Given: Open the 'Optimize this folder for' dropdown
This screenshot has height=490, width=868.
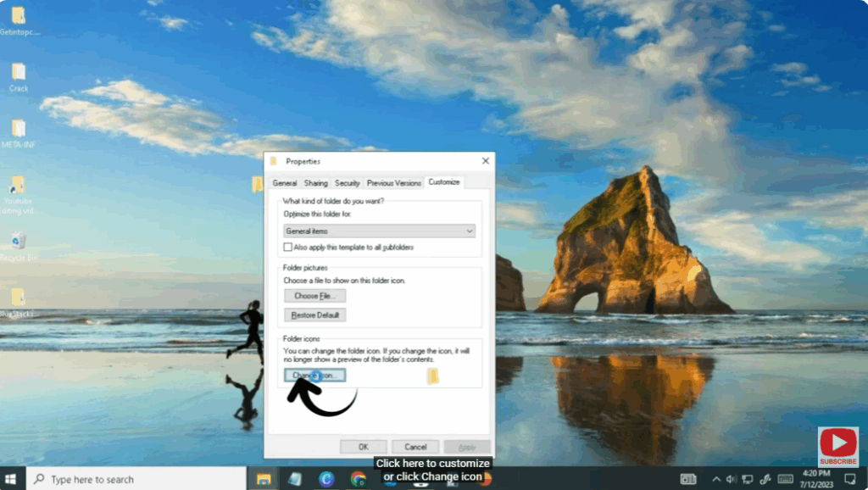Looking at the screenshot, I should point(379,231).
